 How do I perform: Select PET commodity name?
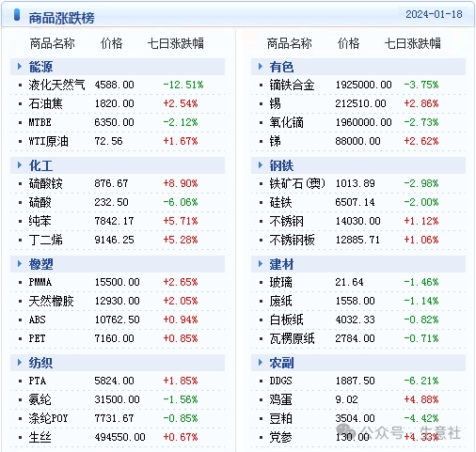tap(37, 338)
